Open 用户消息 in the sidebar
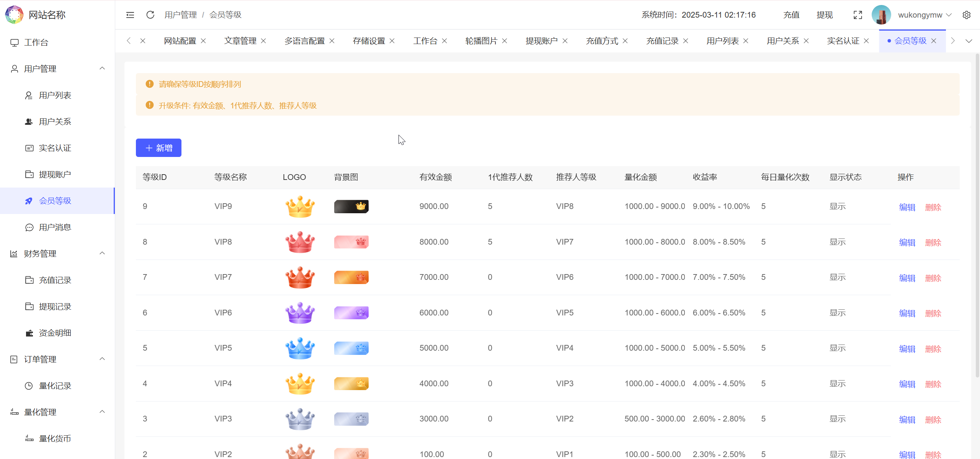Screen dimensions: 980x459 [x=55, y=227]
